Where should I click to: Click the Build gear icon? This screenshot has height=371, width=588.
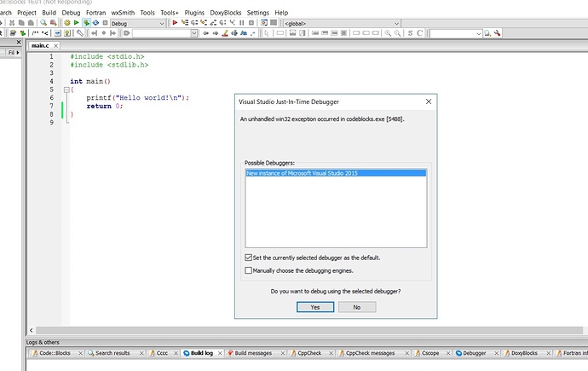point(67,23)
